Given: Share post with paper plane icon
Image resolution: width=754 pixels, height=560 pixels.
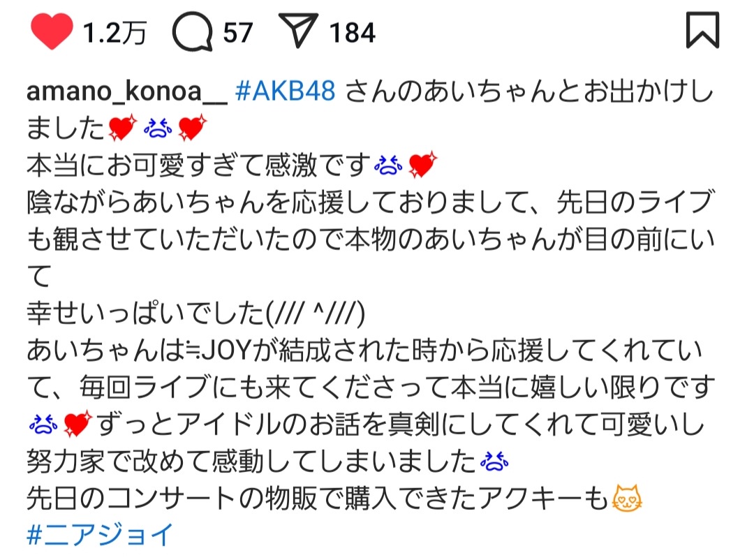Looking at the screenshot, I should [298, 30].
